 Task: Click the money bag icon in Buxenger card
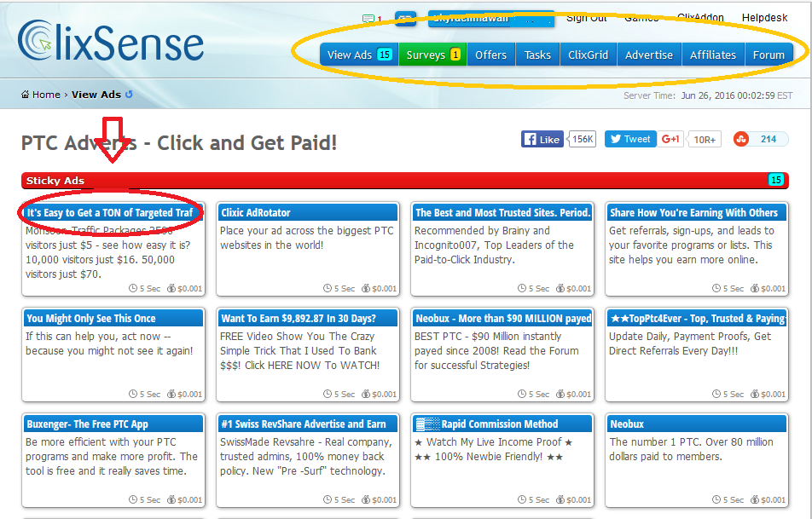click(171, 499)
